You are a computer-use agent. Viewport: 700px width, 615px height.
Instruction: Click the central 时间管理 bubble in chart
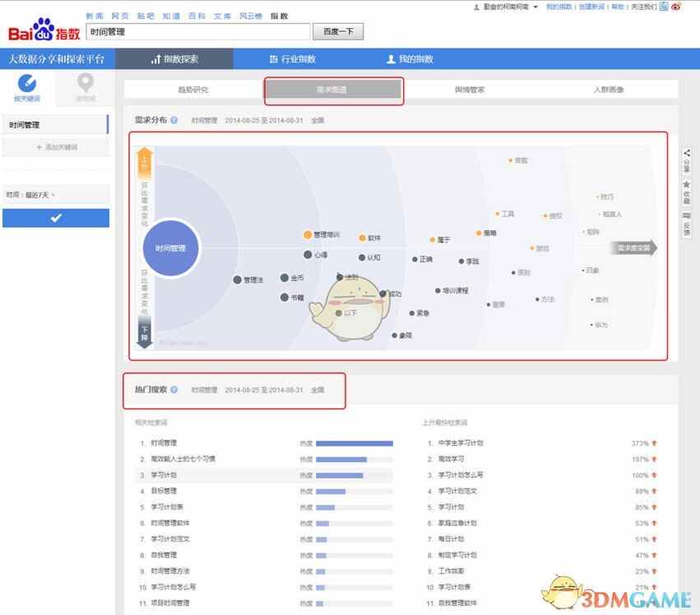point(170,248)
